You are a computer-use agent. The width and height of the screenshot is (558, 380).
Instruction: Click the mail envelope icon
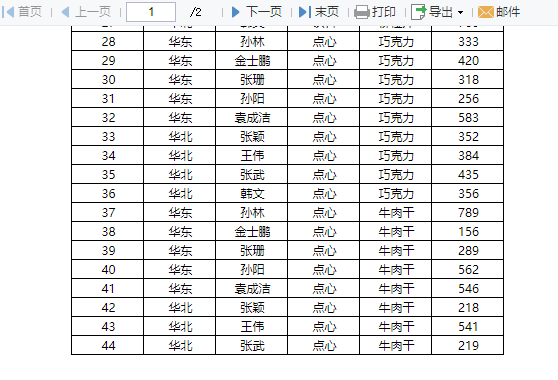tap(486, 12)
